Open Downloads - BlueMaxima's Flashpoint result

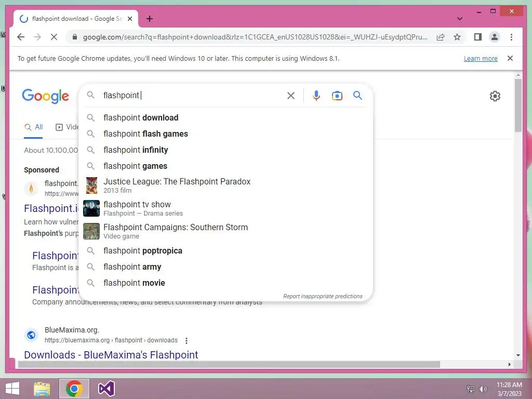[x=111, y=355]
